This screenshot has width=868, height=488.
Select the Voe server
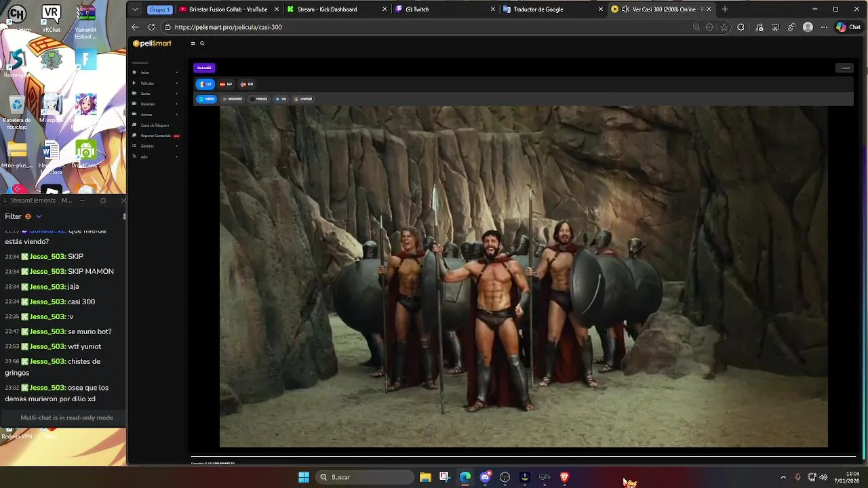(281, 99)
